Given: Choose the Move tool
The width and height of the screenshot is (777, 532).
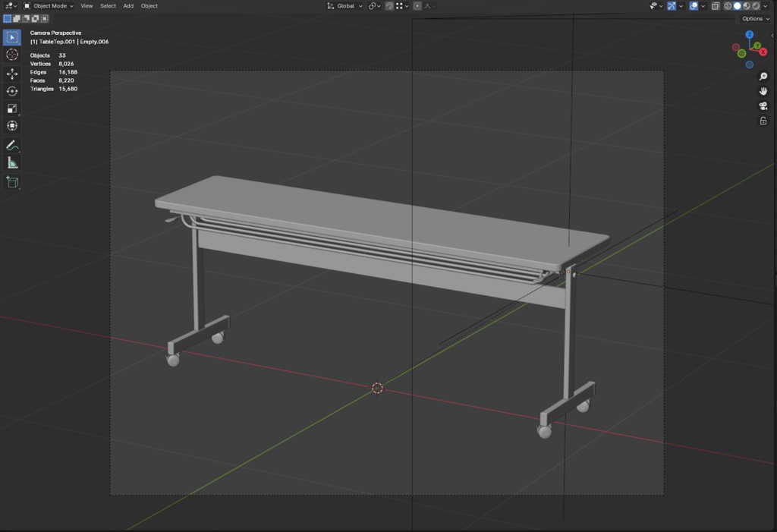Looking at the screenshot, I should pos(12,74).
